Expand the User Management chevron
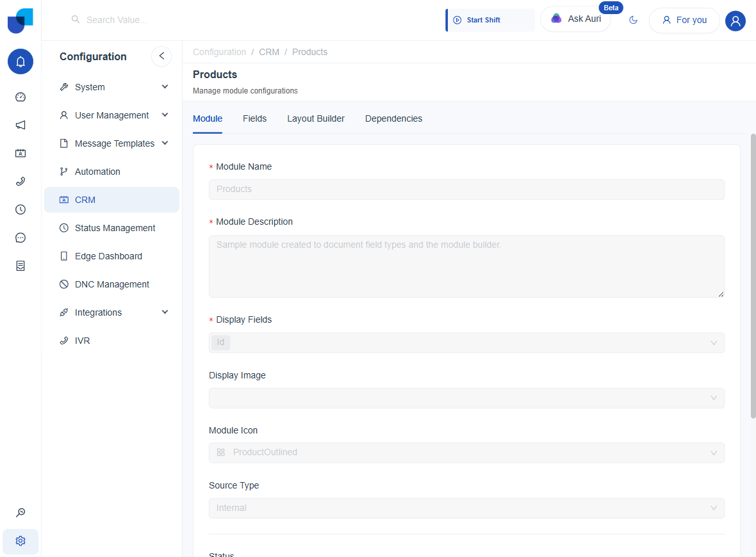This screenshot has width=756, height=557. tap(165, 115)
